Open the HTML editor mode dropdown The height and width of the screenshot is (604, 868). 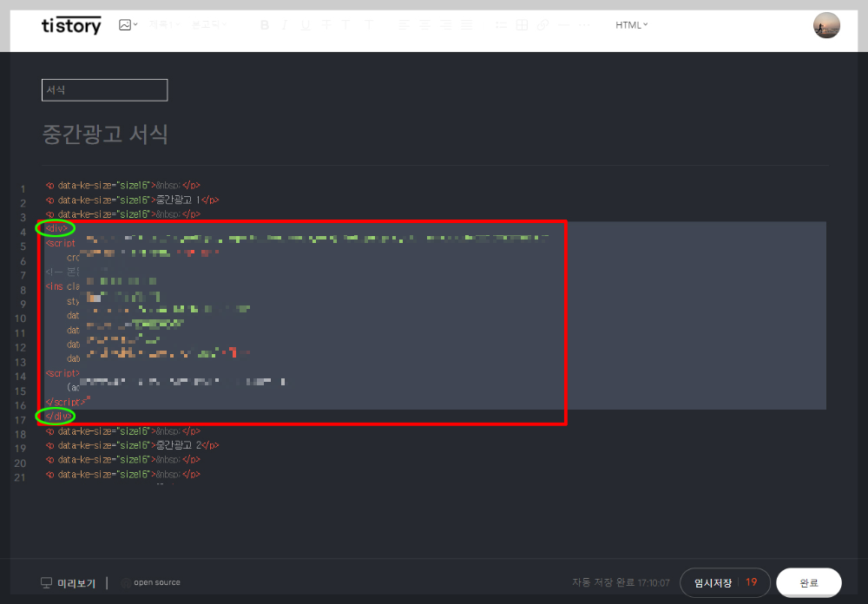pos(632,25)
